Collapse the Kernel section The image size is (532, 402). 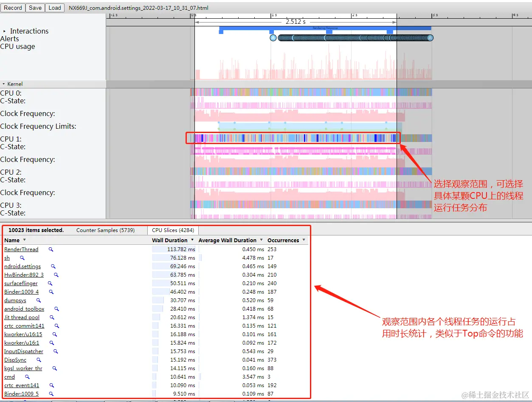pyautogui.click(x=4, y=84)
